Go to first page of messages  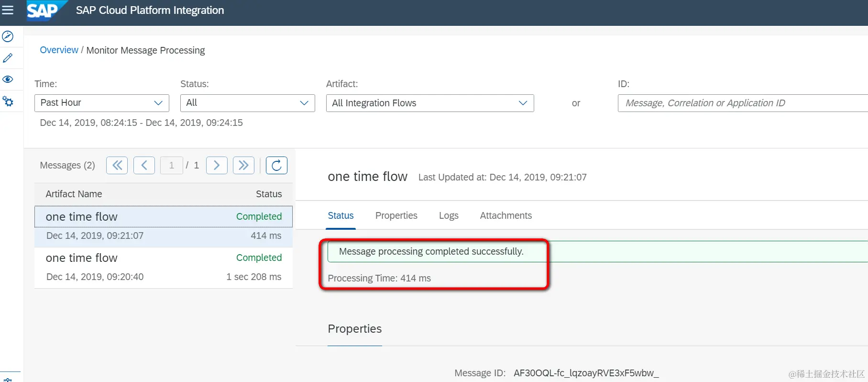tap(117, 165)
